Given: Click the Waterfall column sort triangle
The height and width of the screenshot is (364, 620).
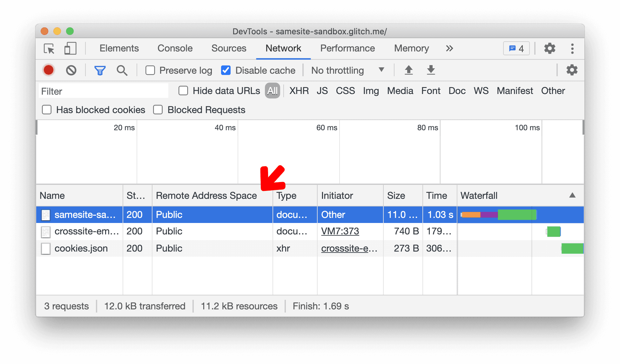Looking at the screenshot, I should [x=572, y=195].
